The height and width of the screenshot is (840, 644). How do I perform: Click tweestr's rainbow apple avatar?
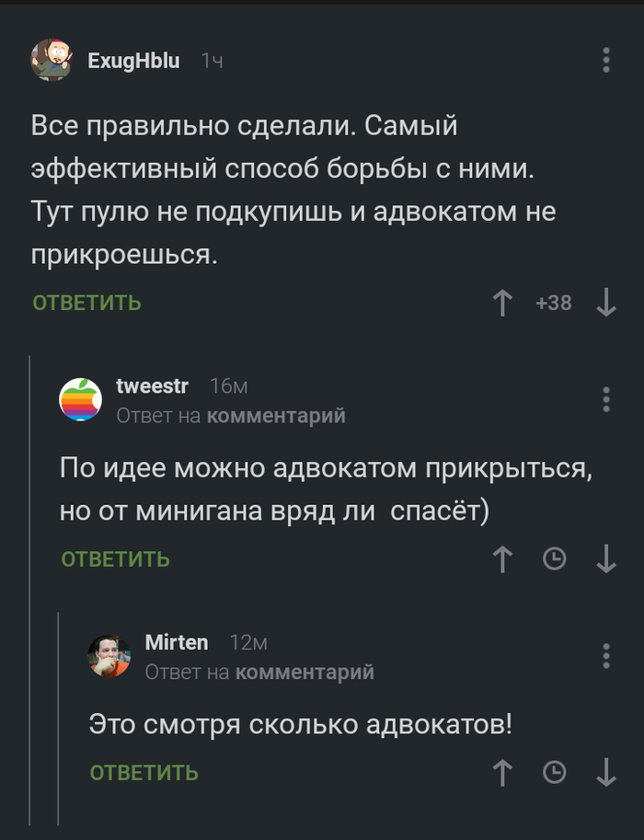[x=81, y=400]
